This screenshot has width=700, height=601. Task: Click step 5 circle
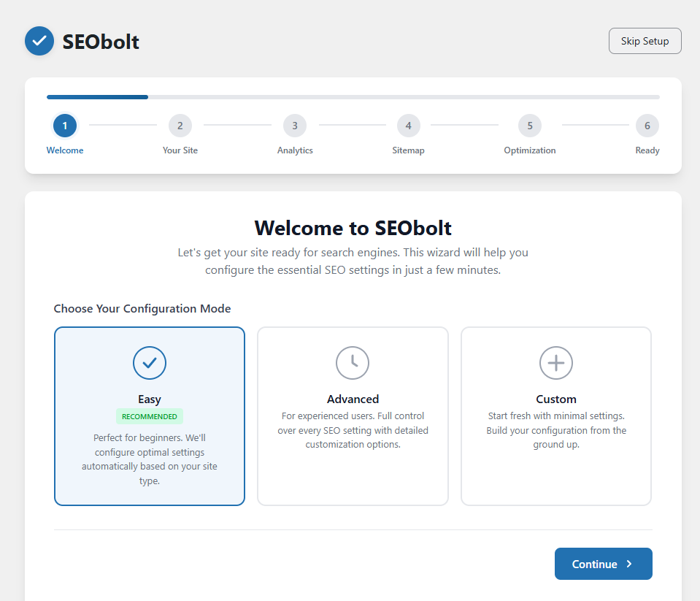pyautogui.click(x=530, y=126)
